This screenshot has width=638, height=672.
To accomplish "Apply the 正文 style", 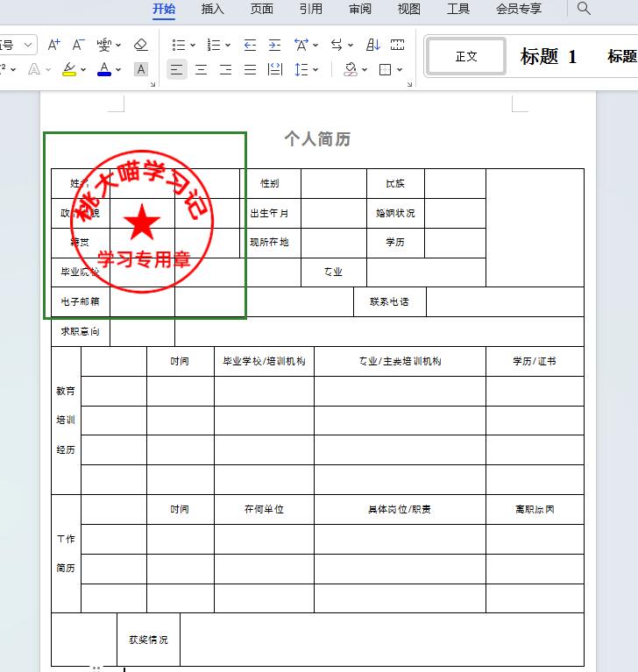I will 466,56.
